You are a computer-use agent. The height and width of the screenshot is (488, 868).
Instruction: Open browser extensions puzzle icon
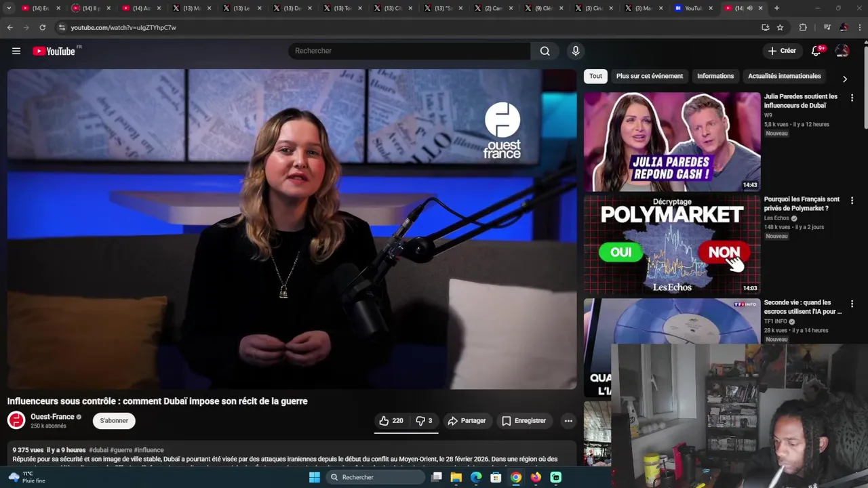coord(803,27)
